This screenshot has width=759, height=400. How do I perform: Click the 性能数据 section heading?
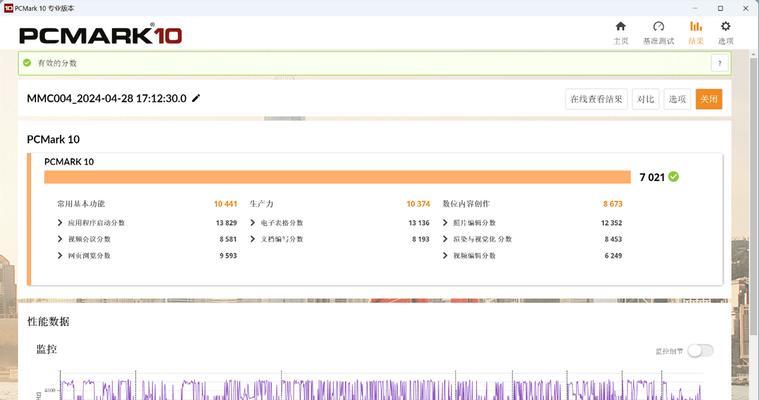point(48,322)
